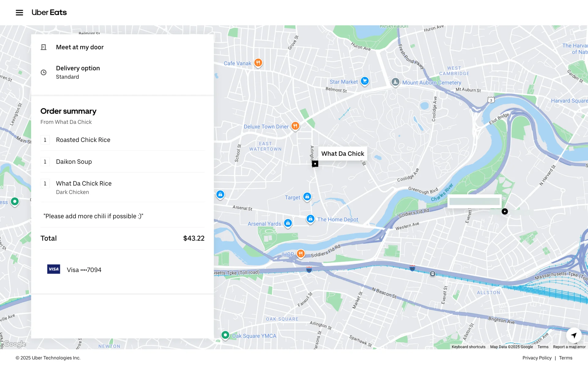Viewport: 588px width, 368px height.
Task: Click Report a map error link
Action: tap(569, 347)
